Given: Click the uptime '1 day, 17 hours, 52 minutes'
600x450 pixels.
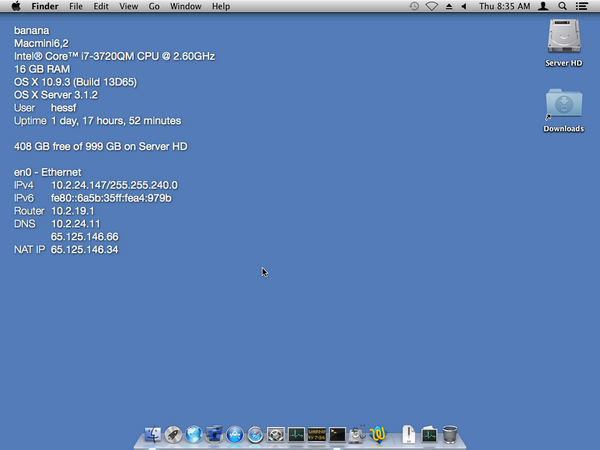Looking at the screenshot, I should [x=116, y=121].
